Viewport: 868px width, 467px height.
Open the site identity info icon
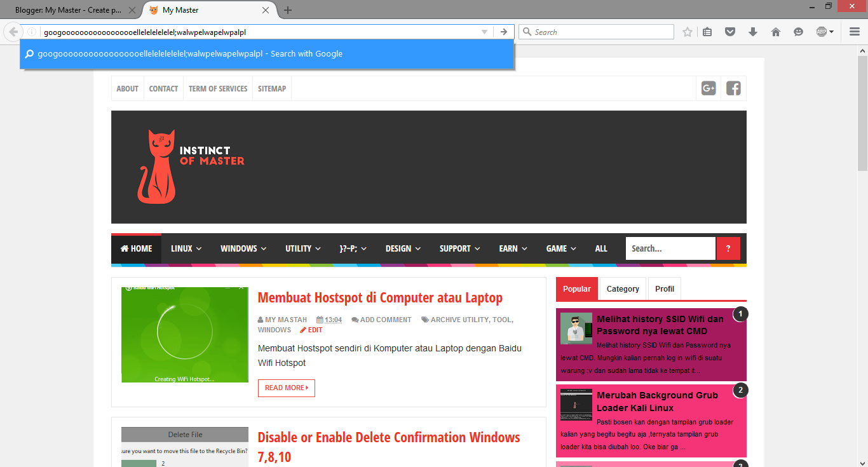point(32,32)
